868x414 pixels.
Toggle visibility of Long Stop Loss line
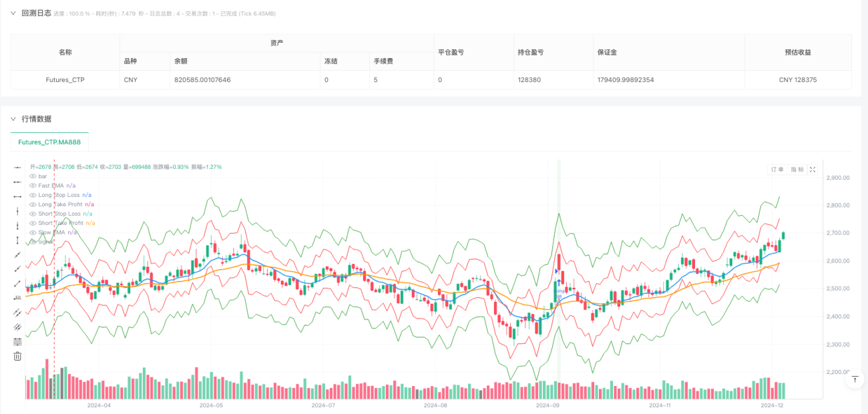33,195
